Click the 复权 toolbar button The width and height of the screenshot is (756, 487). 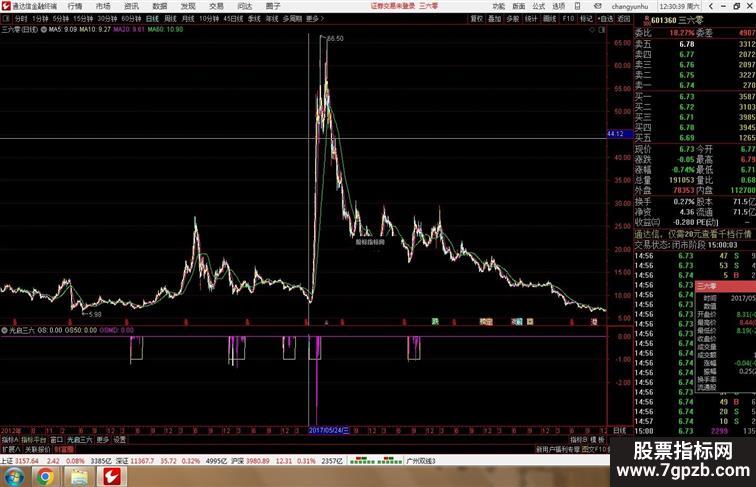click(476, 19)
